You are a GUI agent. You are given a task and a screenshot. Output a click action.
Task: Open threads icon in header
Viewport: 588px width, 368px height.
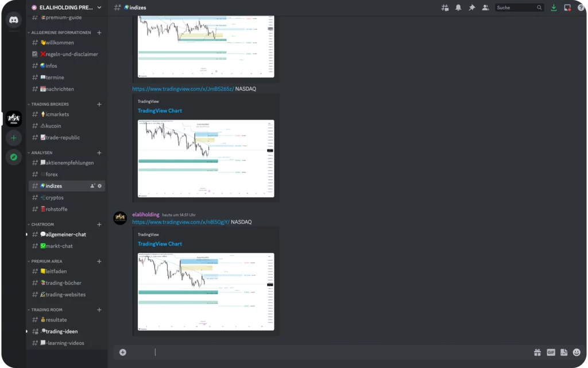pyautogui.click(x=445, y=7)
